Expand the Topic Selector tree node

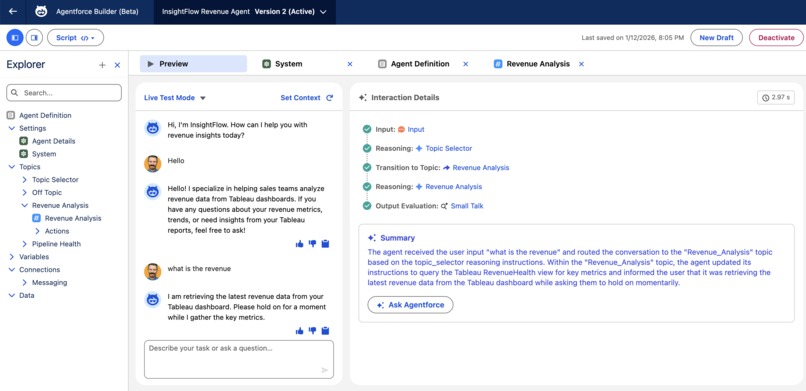pyautogui.click(x=25, y=180)
